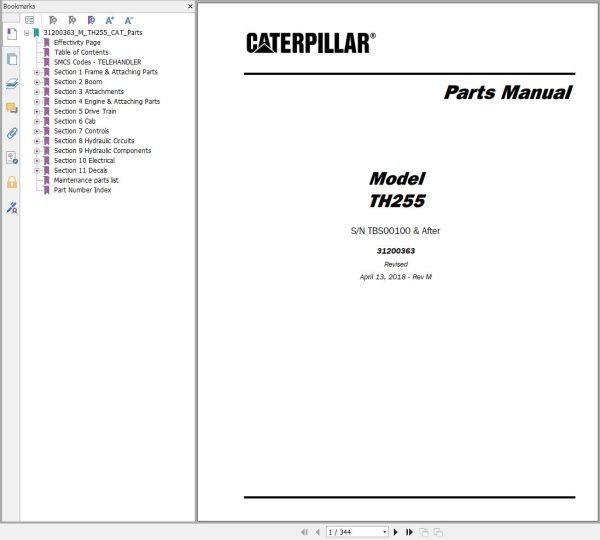
Task: Select the Section 10 Electrical label
Action: coord(84,161)
